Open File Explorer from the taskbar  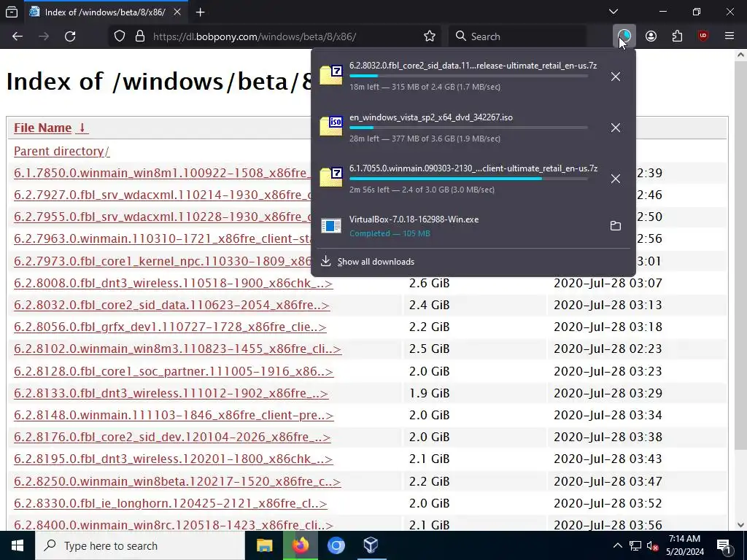[x=264, y=545]
